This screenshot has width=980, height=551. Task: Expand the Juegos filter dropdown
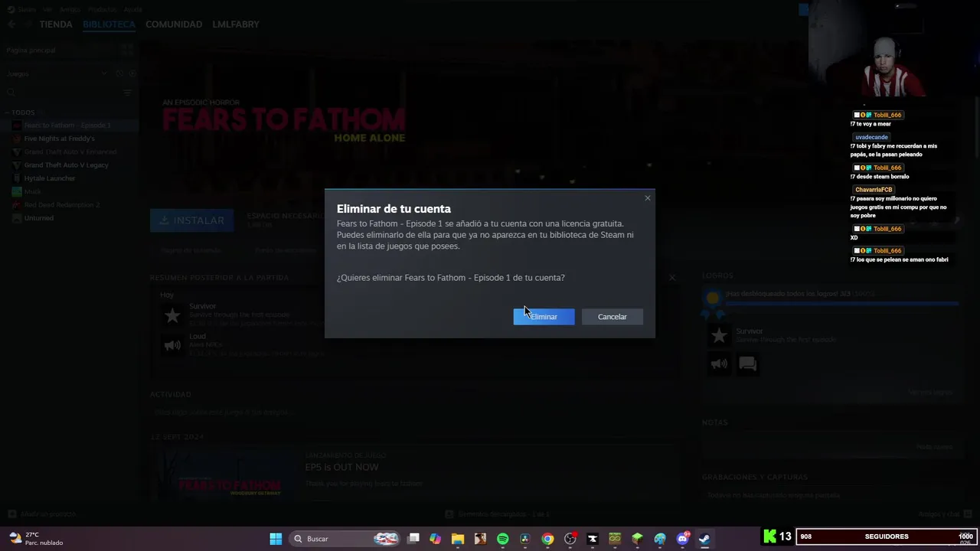pyautogui.click(x=104, y=73)
